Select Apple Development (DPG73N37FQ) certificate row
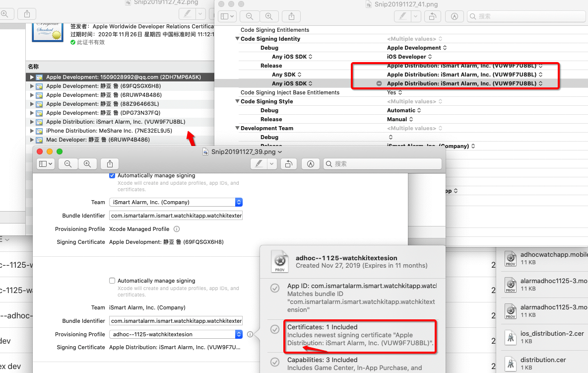Image resolution: width=588 pixels, height=373 pixels. (x=120, y=113)
